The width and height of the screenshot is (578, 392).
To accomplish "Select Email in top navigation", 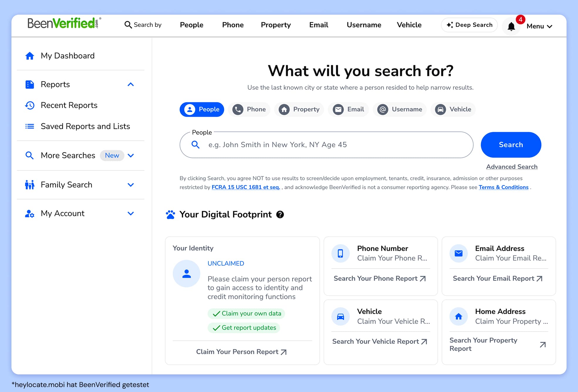I will point(319,25).
